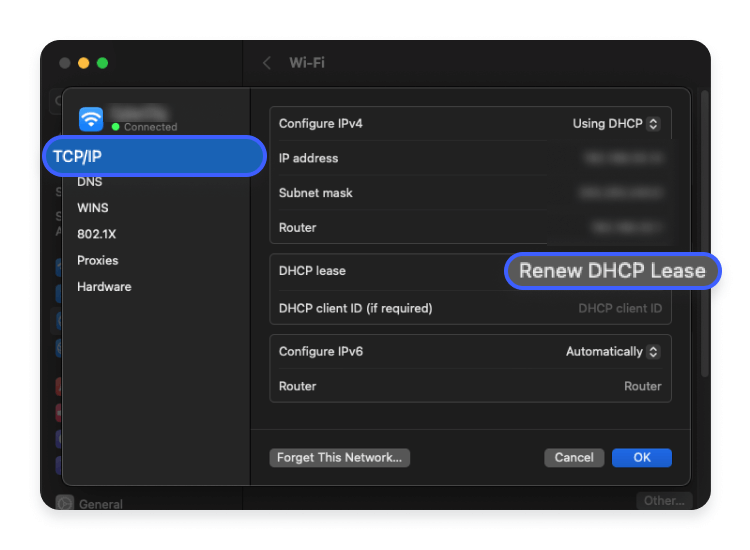Open the Configure IPv4 Using DHCP dropdown

tap(617, 124)
